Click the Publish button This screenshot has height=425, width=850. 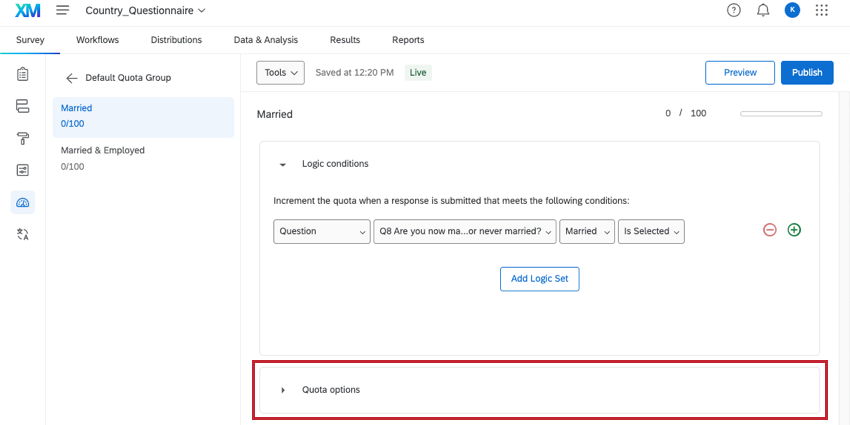[x=807, y=73]
